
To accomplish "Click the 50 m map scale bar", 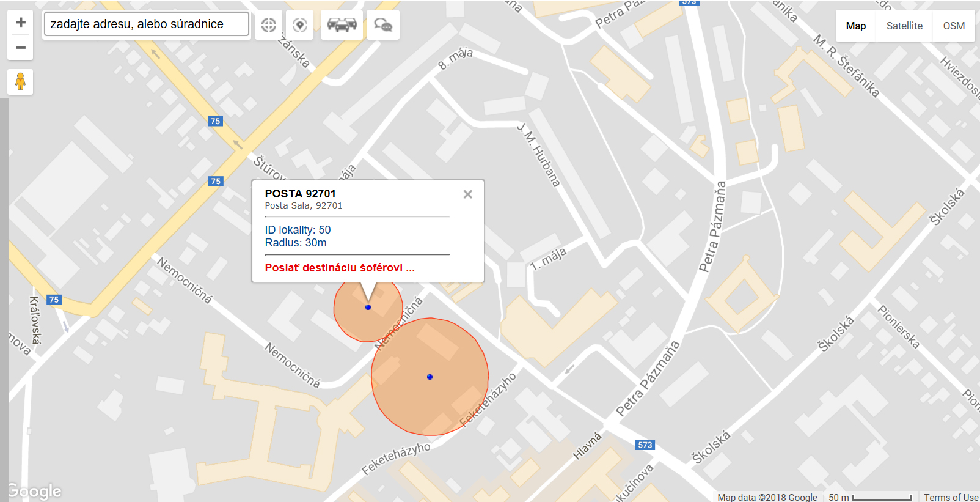I will pos(871,497).
